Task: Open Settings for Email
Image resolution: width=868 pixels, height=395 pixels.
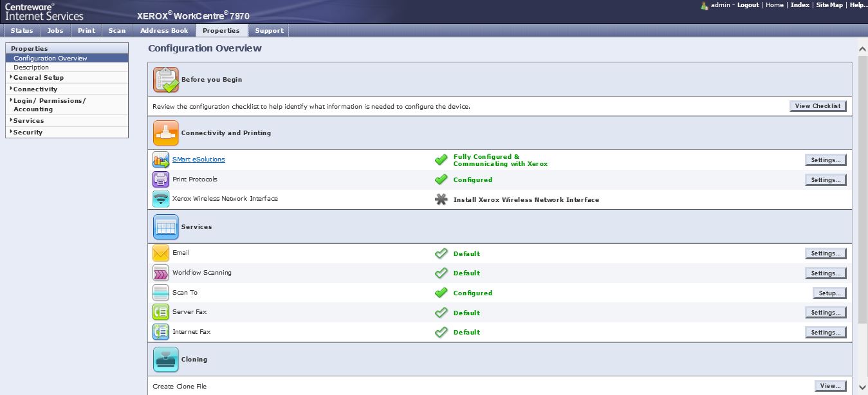Action: click(826, 253)
